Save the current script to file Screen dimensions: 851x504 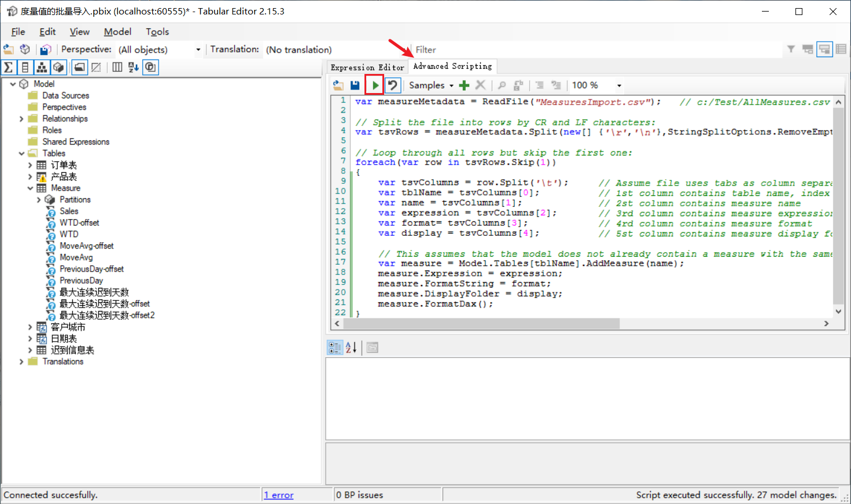click(x=355, y=86)
